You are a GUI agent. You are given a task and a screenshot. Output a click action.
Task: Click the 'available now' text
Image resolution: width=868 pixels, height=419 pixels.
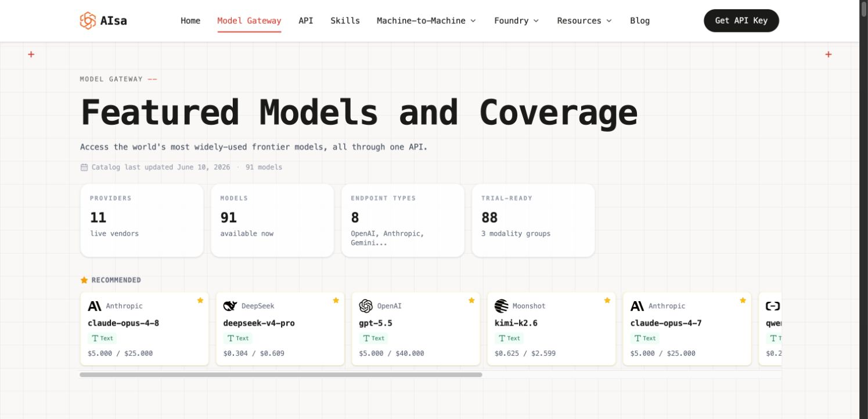[247, 234]
